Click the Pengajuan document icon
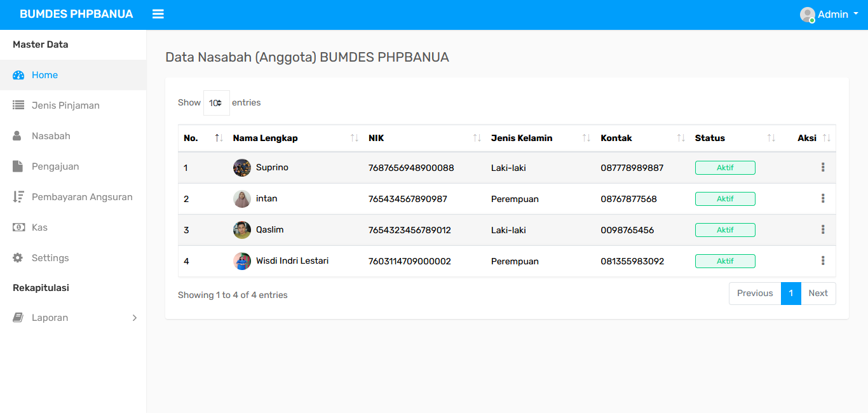868x413 pixels. (18, 166)
